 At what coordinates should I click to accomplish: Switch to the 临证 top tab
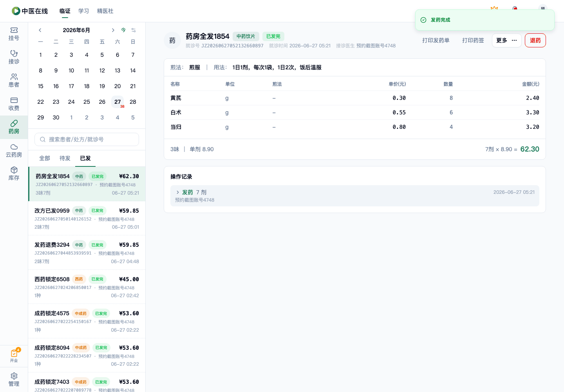(x=65, y=11)
